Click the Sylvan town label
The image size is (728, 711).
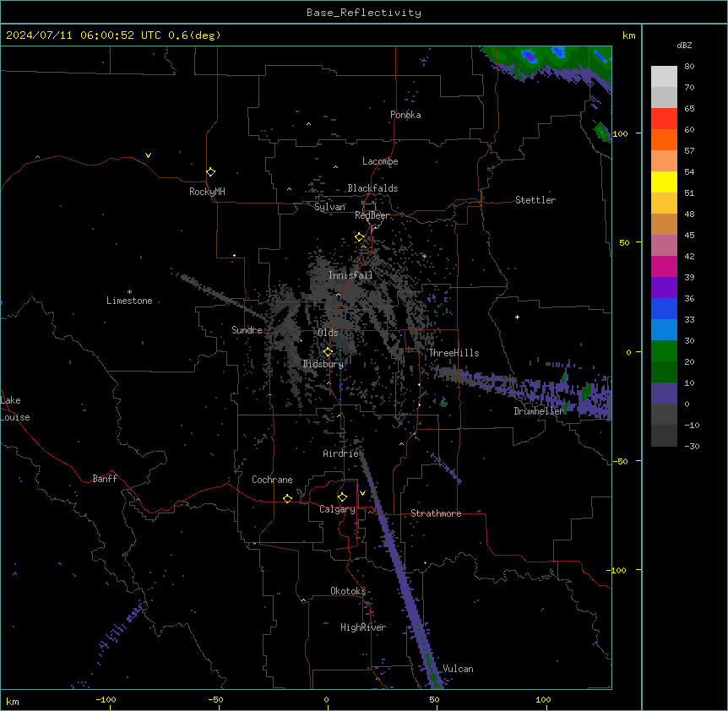click(329, 207)
